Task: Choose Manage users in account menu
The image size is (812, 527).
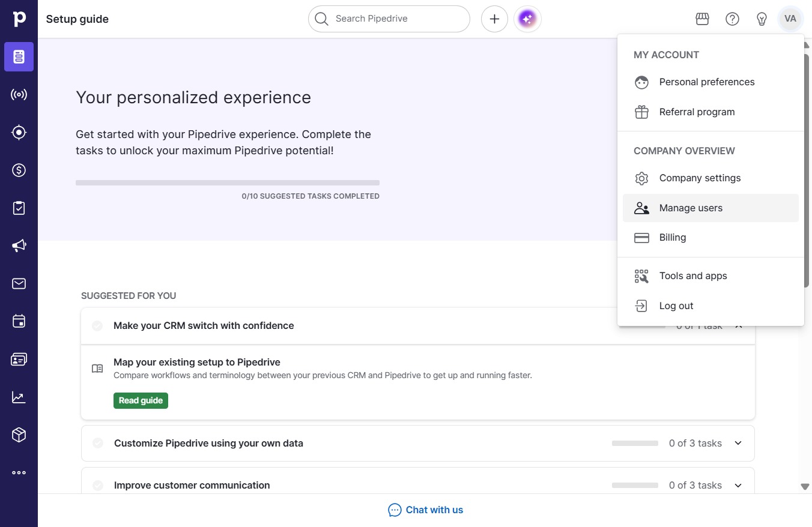Action: click(x=710, y=208)
